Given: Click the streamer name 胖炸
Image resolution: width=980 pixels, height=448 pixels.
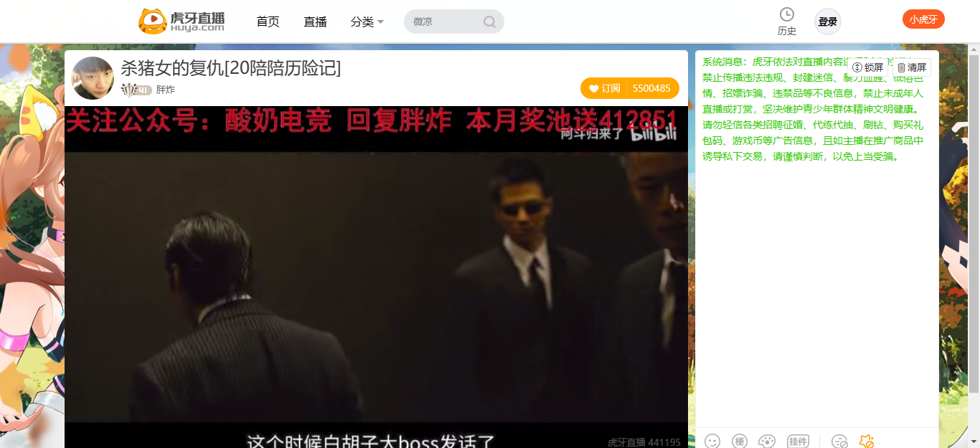Looking at the screenshot, I should (x=166, y=90).
